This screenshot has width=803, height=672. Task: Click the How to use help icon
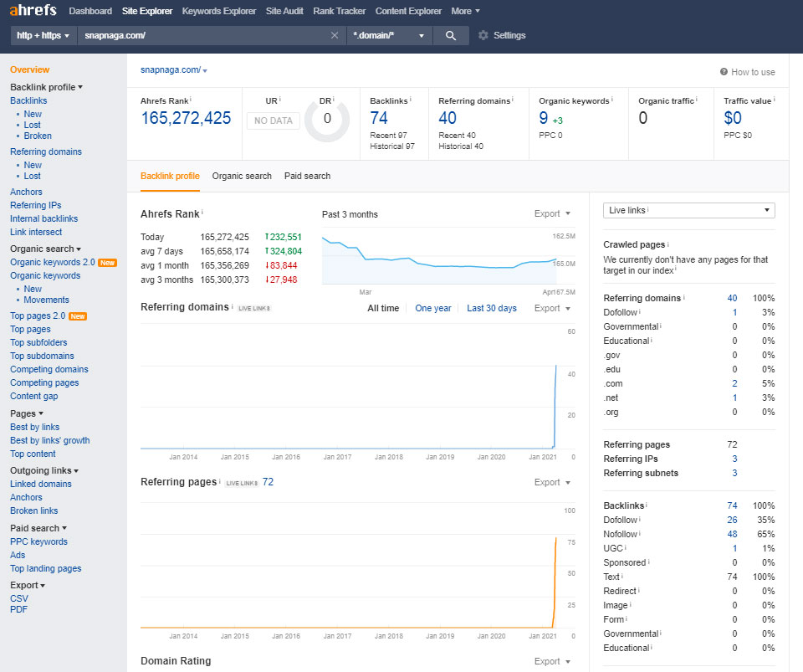(x=724, y=72)
